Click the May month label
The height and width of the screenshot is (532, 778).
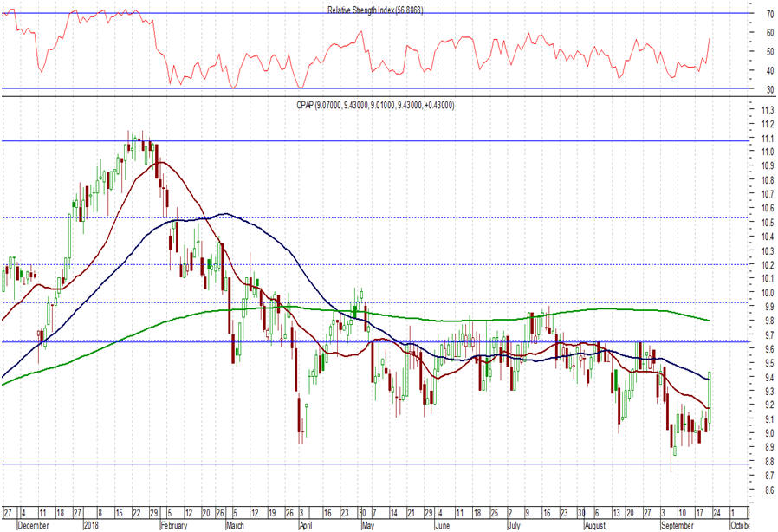[367, 526]
